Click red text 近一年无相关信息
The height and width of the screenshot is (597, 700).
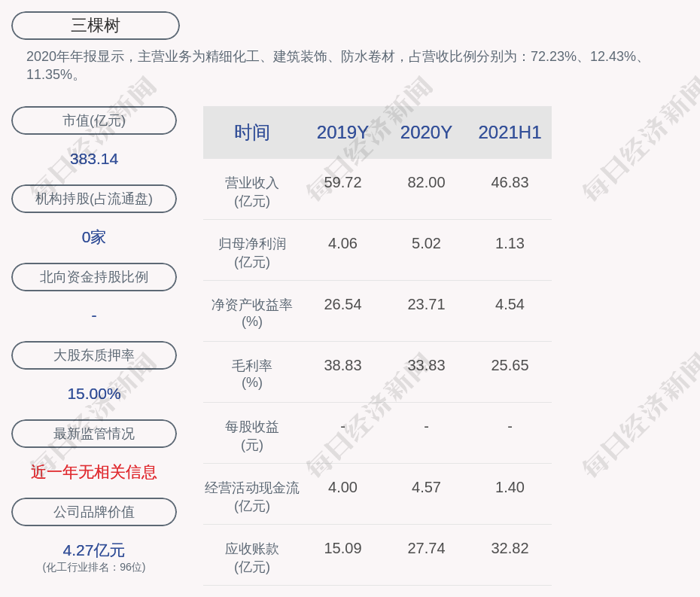point(94,472)
